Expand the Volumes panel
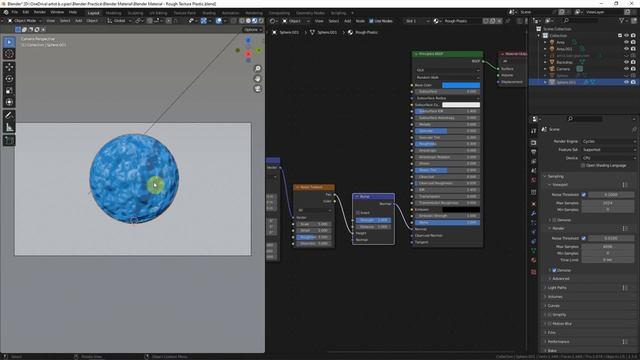The image size is (640, 360). pos(555,297)
